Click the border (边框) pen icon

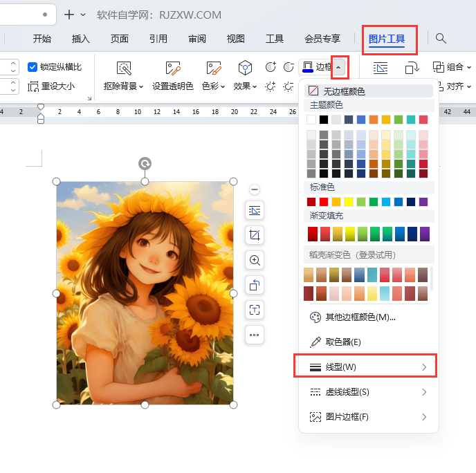(x=308, y=67)
